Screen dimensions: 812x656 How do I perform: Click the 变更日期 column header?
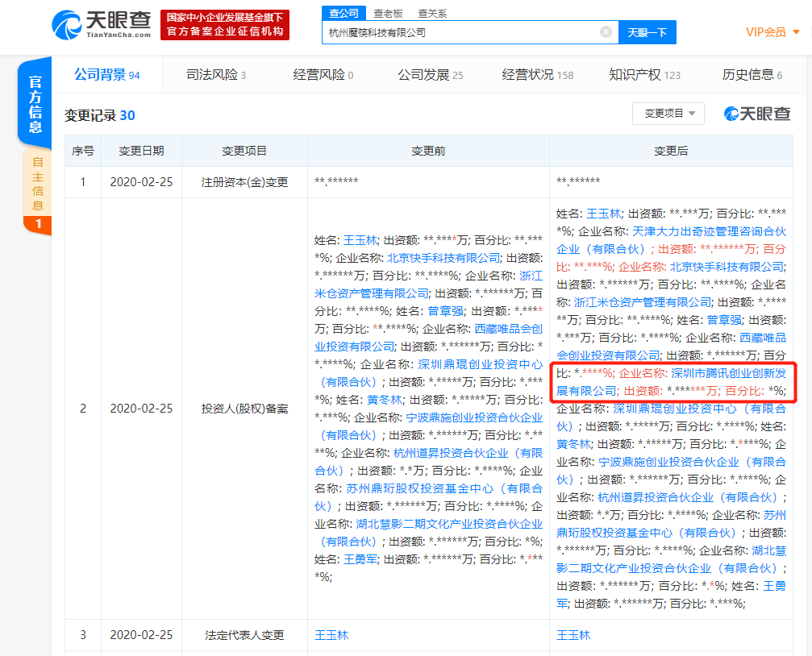tap(141, 151)
